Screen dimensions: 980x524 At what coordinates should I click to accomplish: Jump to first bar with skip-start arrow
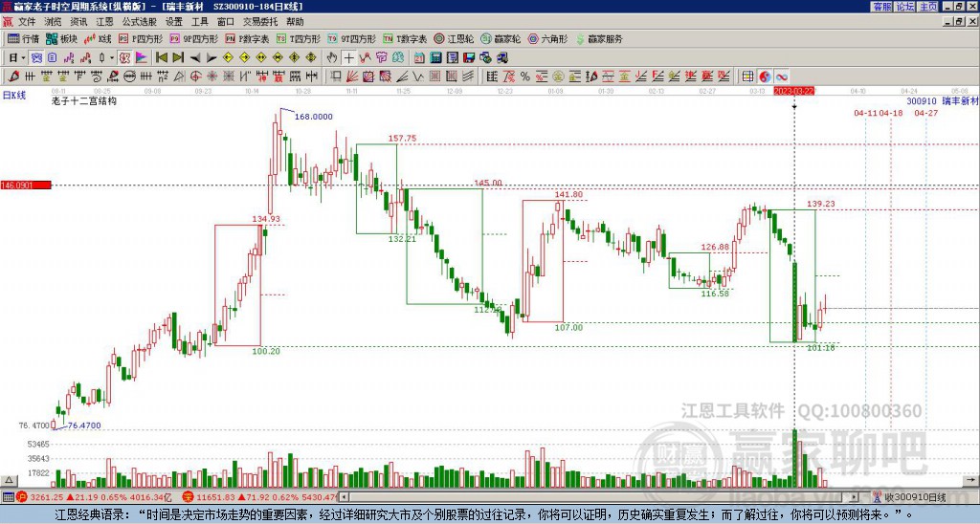point(161,58)
